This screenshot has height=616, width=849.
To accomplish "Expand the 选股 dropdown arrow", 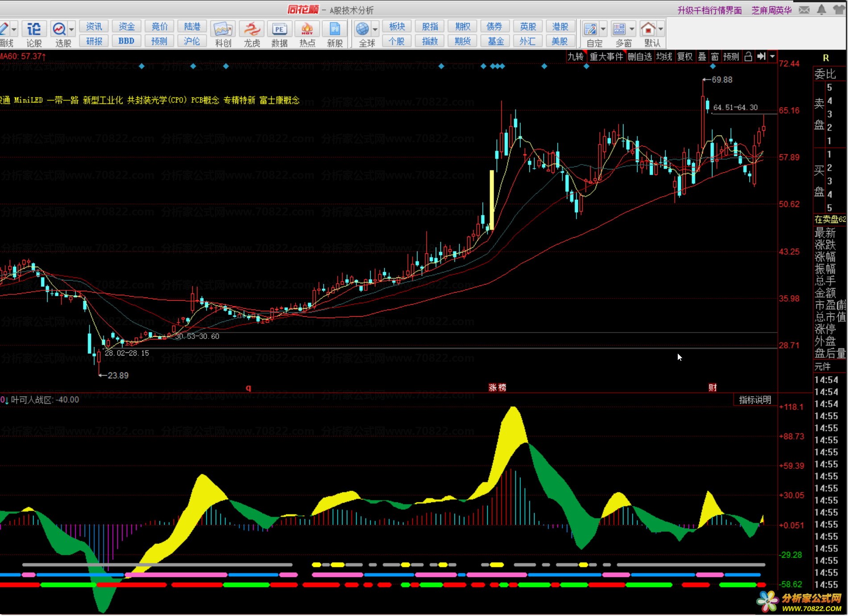I will [71, 29].
